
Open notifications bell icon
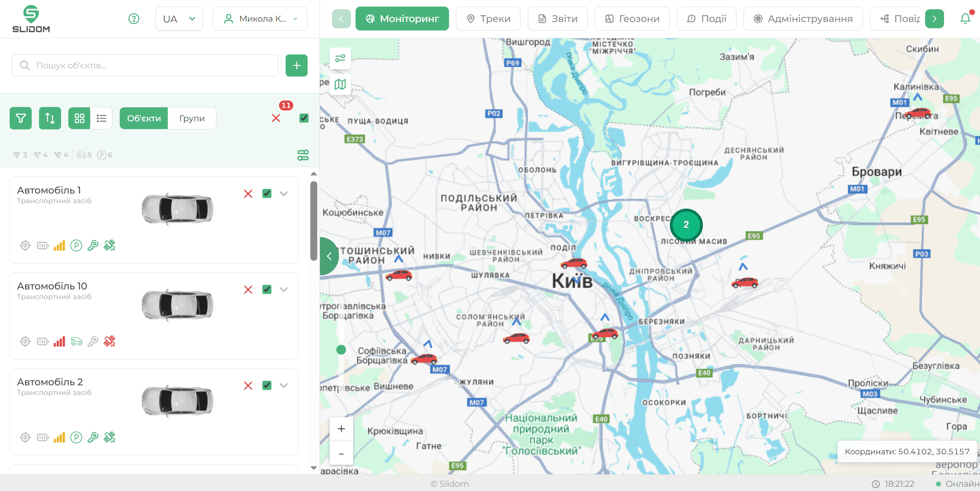click(x=965, y=19)
